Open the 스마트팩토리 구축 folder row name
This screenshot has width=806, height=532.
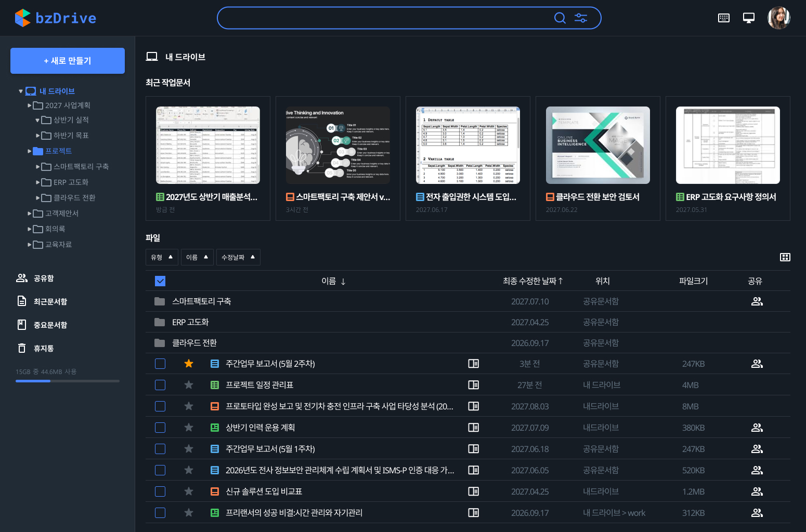202,301
